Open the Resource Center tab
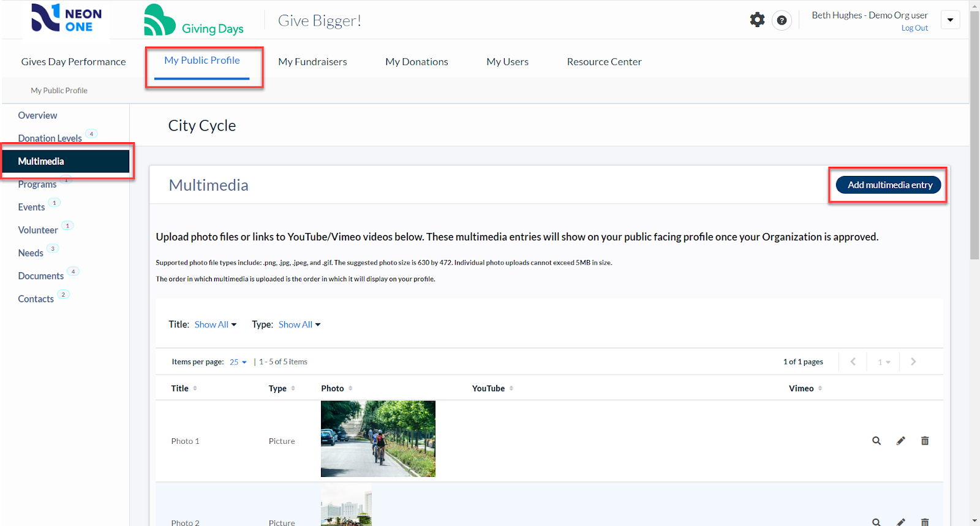Screen dimensions: 980x526 point(604,61)
